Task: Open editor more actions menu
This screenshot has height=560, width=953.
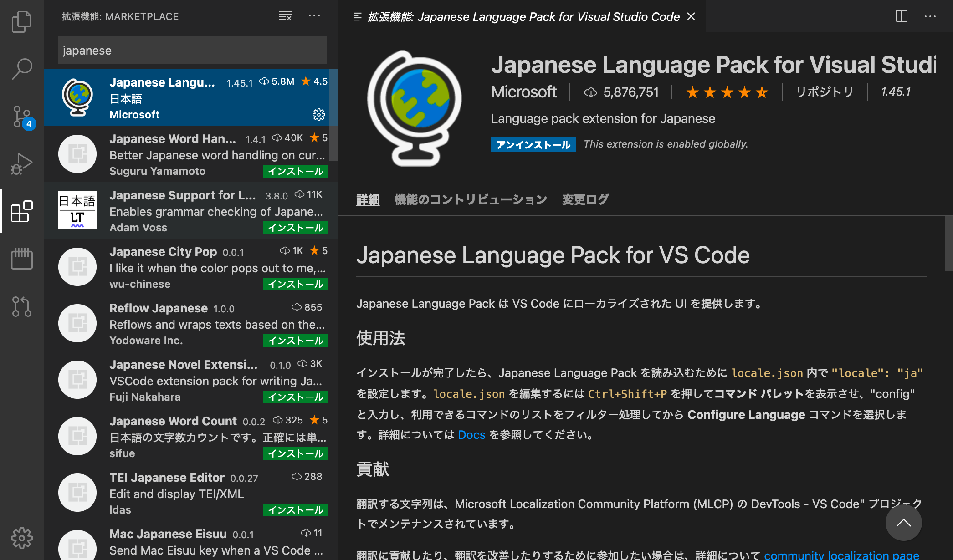Action: pyautogui.click(x=930, y=16)
